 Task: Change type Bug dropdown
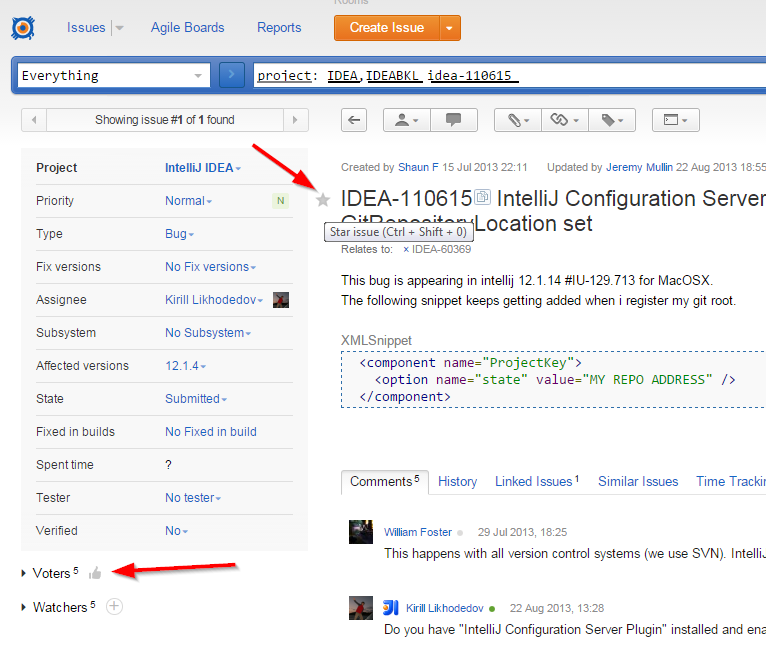click(179, 234)
